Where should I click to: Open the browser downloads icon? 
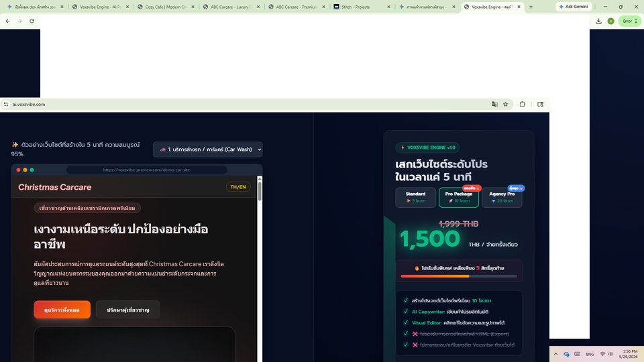pos(599,21)
